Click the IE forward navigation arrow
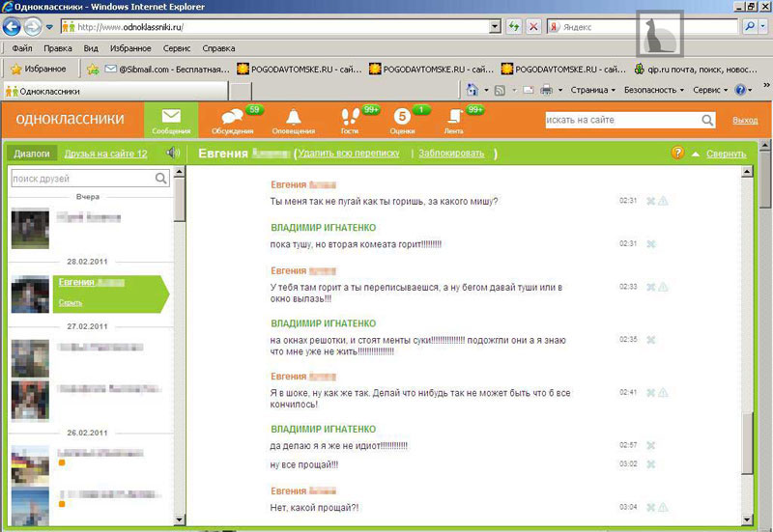The width and height of the screenshot is (773, 532). point(33,27)
